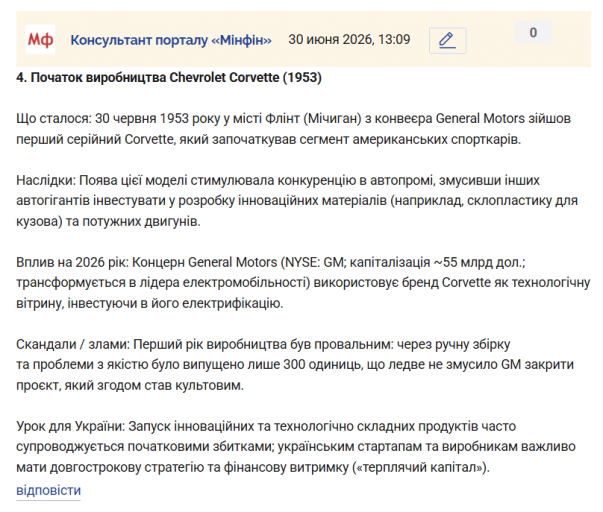Click the paragraph starting «Що сталося: 30 червня 1953»

point(293,129)
